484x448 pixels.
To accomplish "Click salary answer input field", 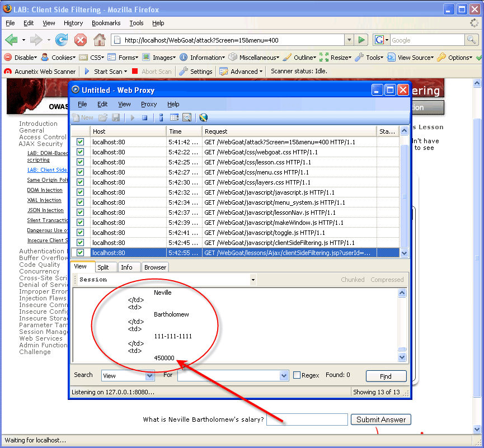I will click(x=307, y=419).
